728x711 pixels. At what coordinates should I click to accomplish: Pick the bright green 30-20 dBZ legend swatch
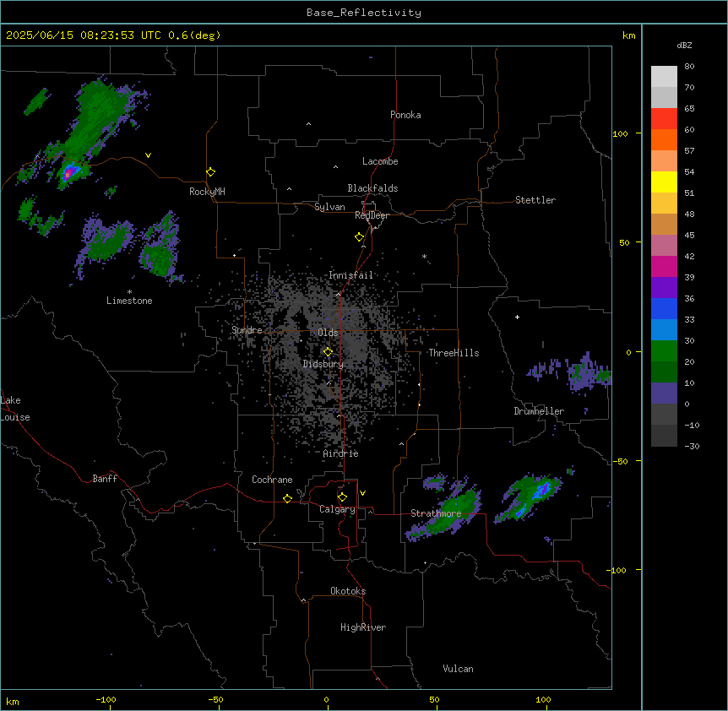(x=664, y=351)
